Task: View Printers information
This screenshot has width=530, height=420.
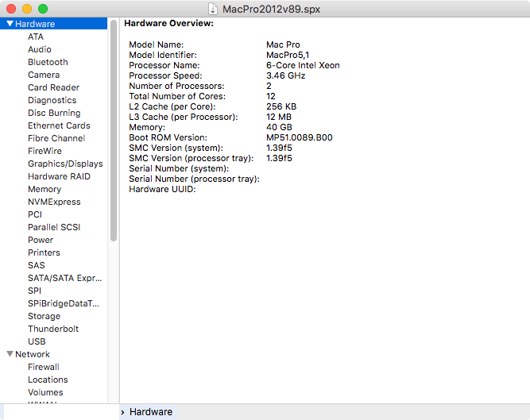Action: coord(44,252)
